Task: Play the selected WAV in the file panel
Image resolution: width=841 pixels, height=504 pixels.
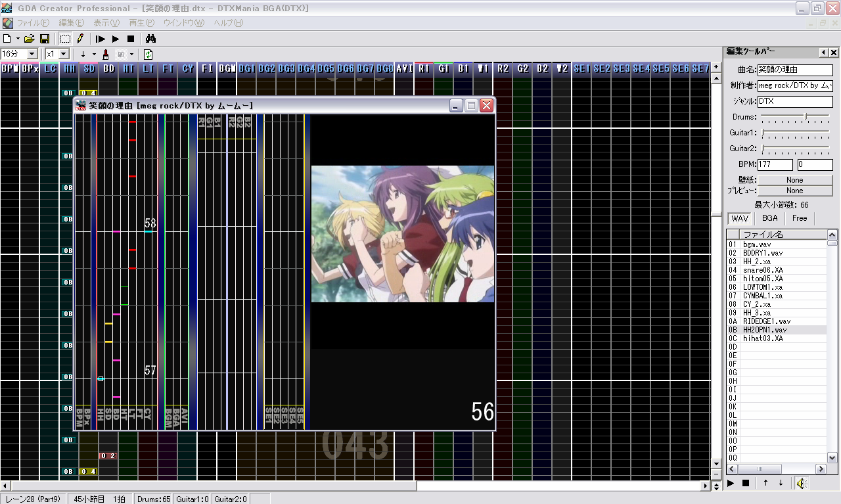Action: 730,484
